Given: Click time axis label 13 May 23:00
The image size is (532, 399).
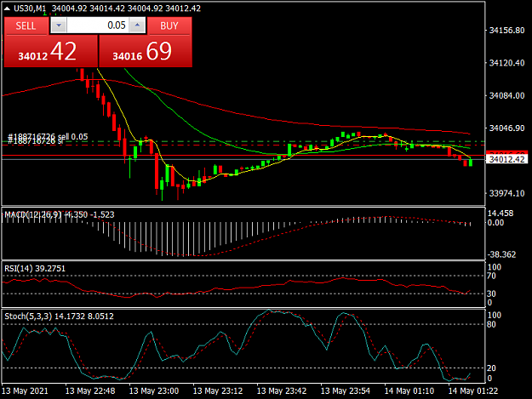Looking at the screenshot, I should [x=154, y=391].
